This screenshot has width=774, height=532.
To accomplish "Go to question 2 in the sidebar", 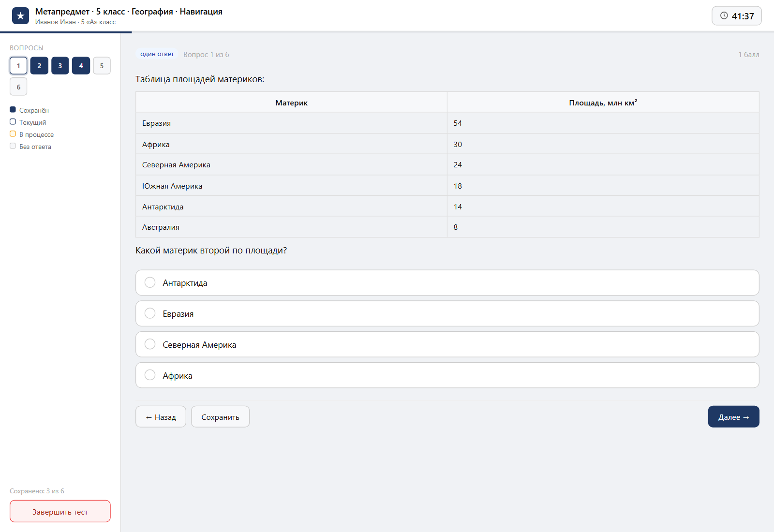I will click(39, 66).
